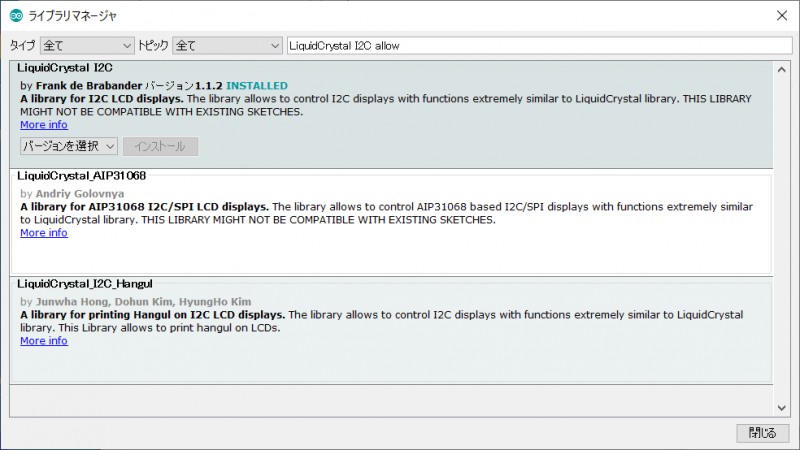Open the タイプ filter dropdown
Screen dimensions: 800x450
click(x=87, y=46)
